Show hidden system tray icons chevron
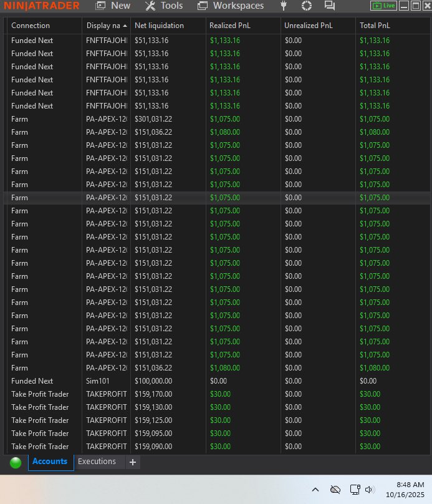 315,490
